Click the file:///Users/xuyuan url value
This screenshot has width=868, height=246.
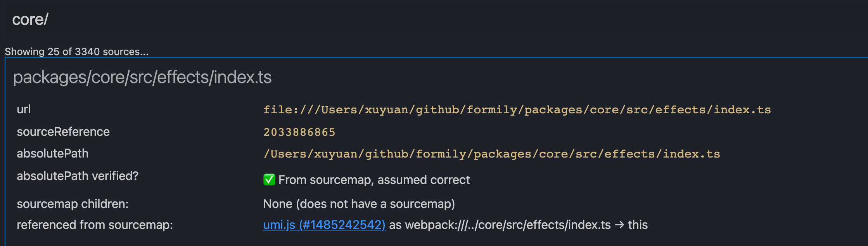(x=517, y=110)
